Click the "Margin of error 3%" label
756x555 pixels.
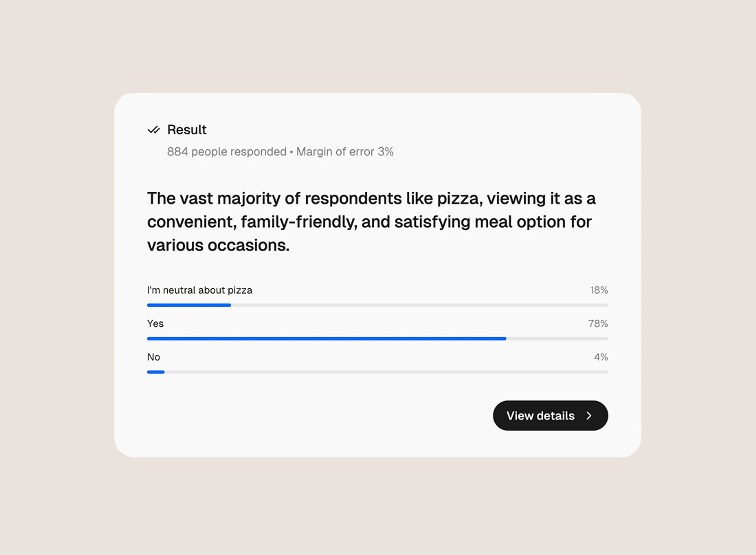pyautogui.click(x=345, y=152)
